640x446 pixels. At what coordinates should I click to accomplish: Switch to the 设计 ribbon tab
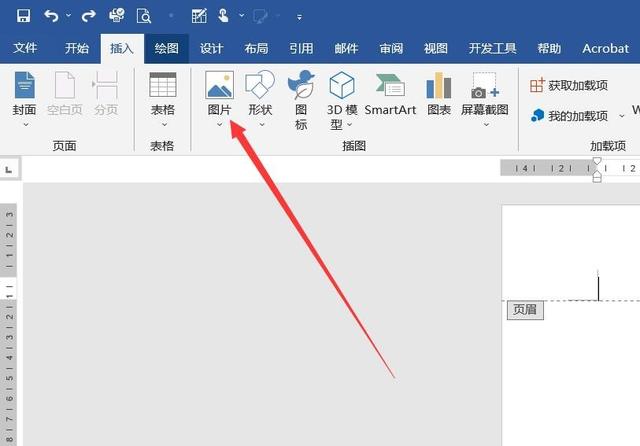211,48
